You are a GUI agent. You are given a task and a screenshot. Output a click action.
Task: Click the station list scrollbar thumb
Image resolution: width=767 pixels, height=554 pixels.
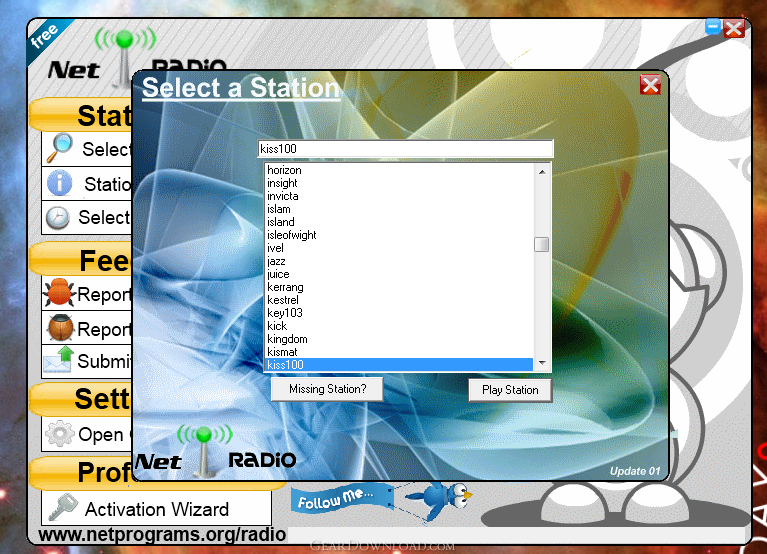(x=541, y=244)
